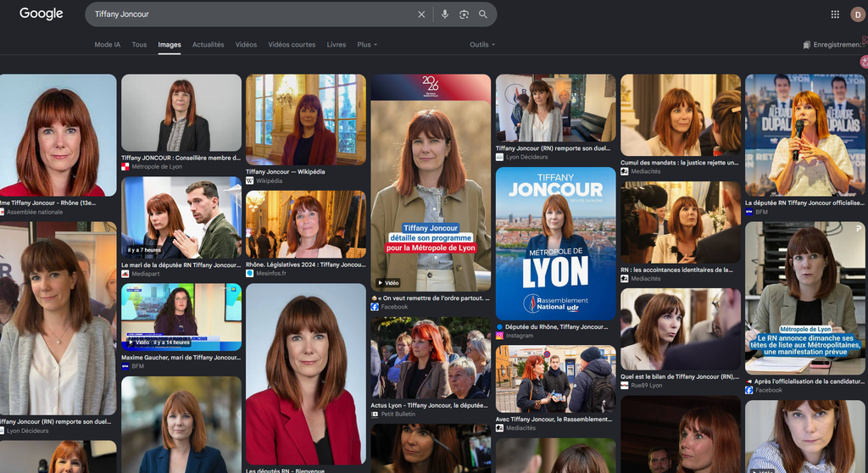Expand the Plus dropdown menu
868x473 pixels.
[x=367, y=45]
